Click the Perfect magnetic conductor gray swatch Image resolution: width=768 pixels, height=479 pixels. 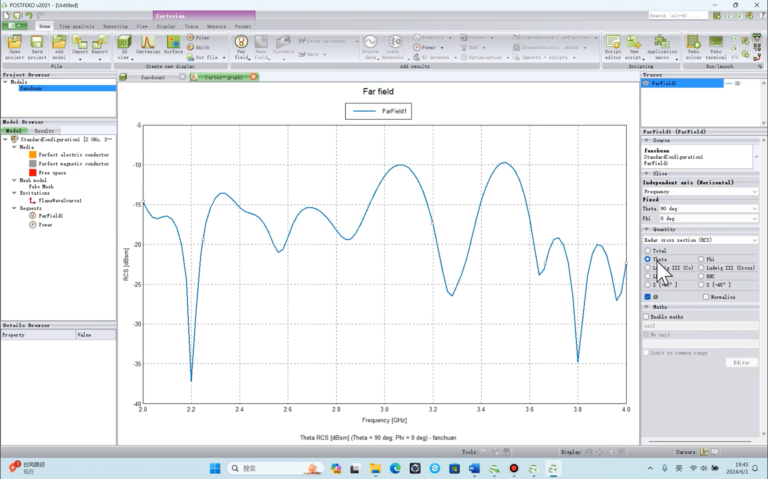33,164
